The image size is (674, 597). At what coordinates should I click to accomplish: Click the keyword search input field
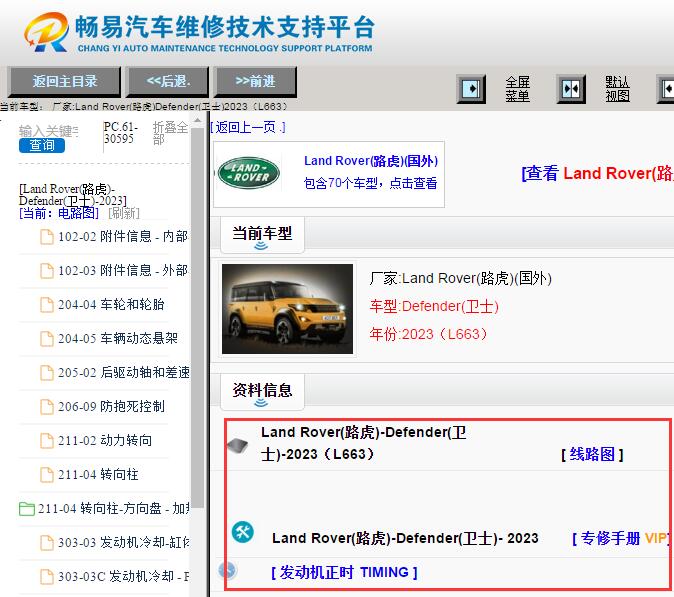49,131
